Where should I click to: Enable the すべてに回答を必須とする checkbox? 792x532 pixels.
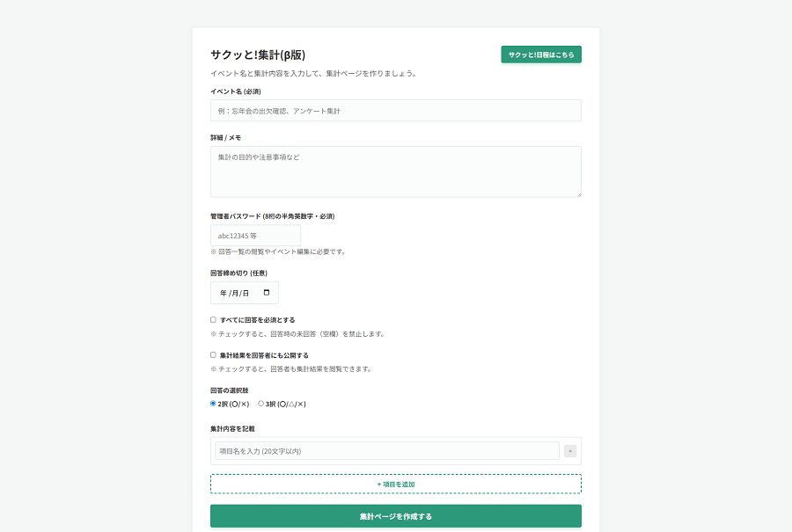[x=213, y=320]
